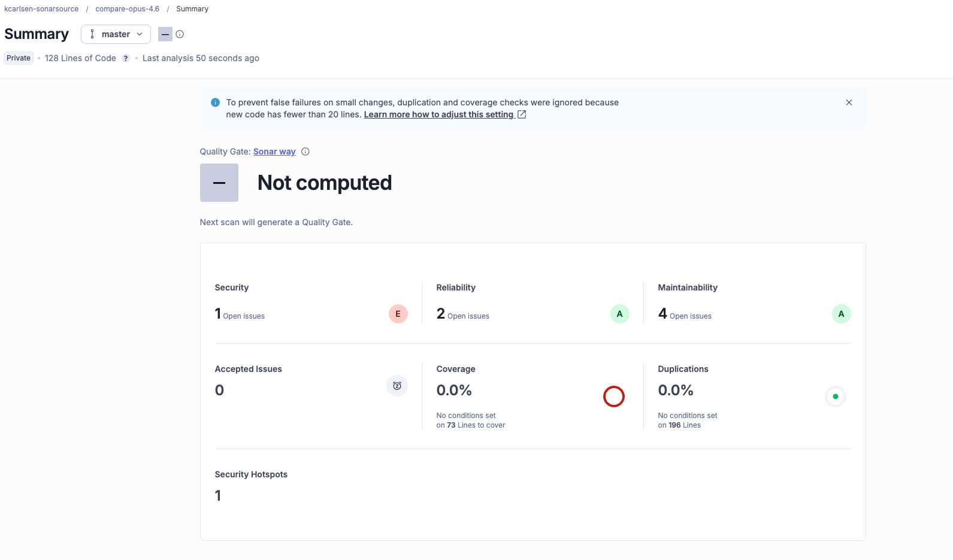
Task: Click the red Coverage ring indicator
Action: tap(613, 396)
